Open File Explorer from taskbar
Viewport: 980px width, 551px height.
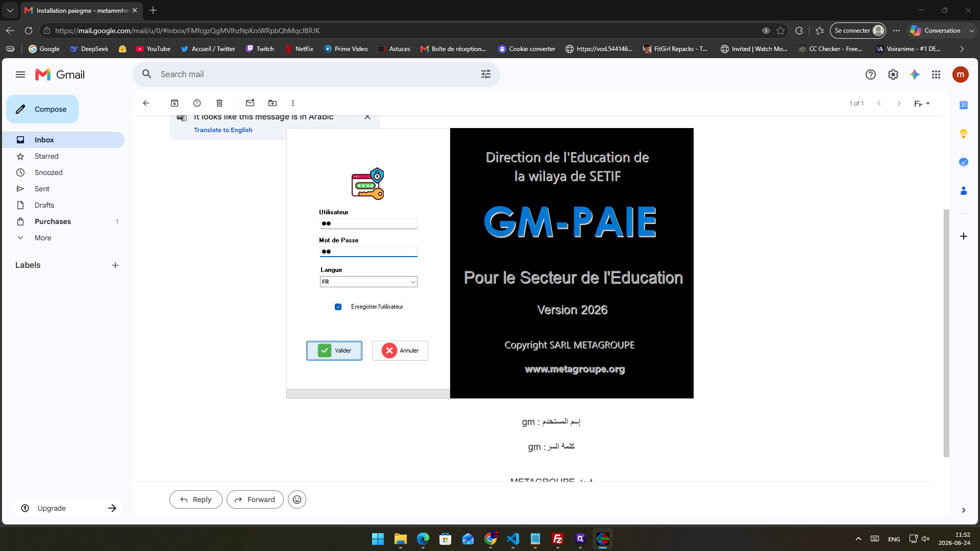click(x=401, y=539)
